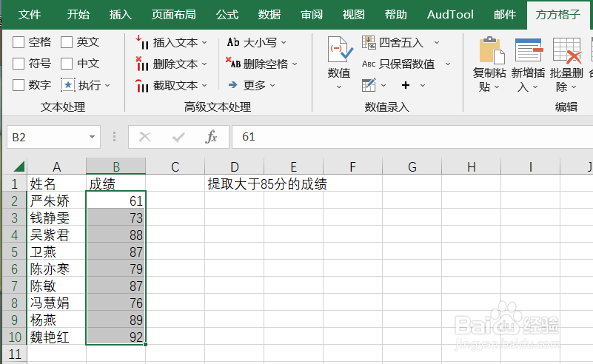593x364 pixels.
Task: Expand the 四舍五入 dropdown arrow
Action: click(x=437, y=43)
